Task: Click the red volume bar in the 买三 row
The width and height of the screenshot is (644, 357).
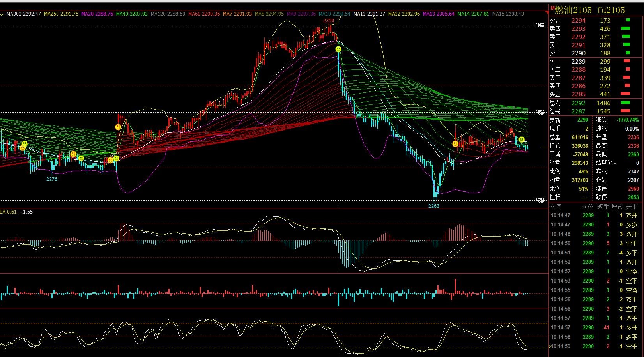Action: [x=626, y=78]
